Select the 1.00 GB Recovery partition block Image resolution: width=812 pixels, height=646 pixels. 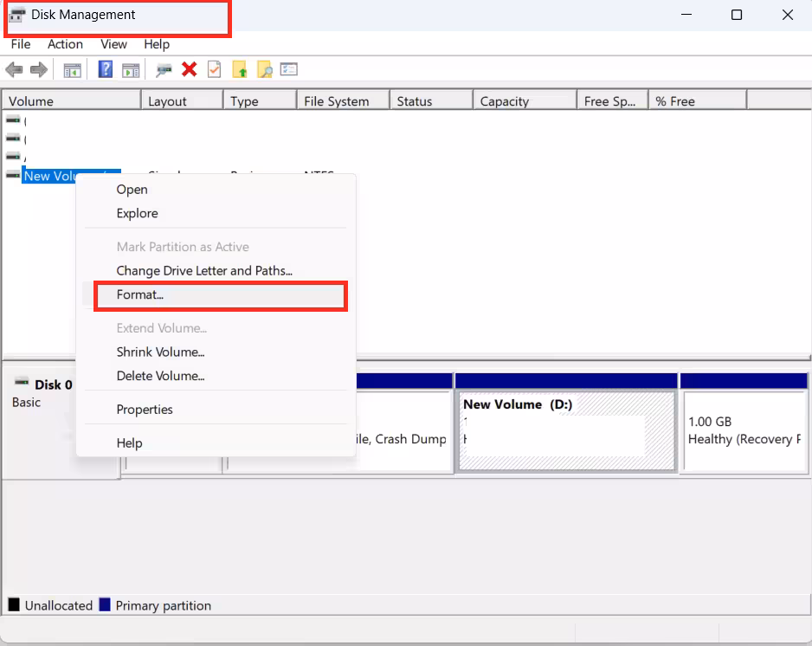tap(744, 423)
